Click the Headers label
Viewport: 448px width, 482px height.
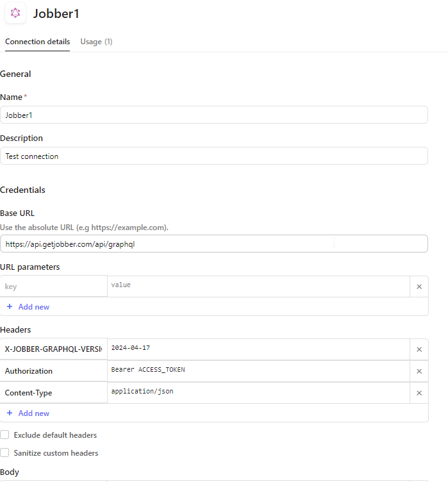click(15, 330)
